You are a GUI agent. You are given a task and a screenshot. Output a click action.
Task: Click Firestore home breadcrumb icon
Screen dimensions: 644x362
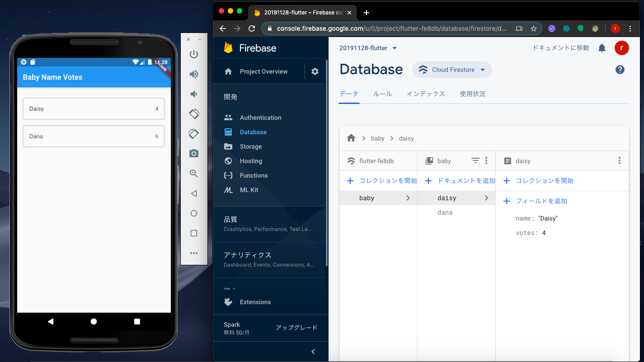pyautogui.click(x=351, y=138)
